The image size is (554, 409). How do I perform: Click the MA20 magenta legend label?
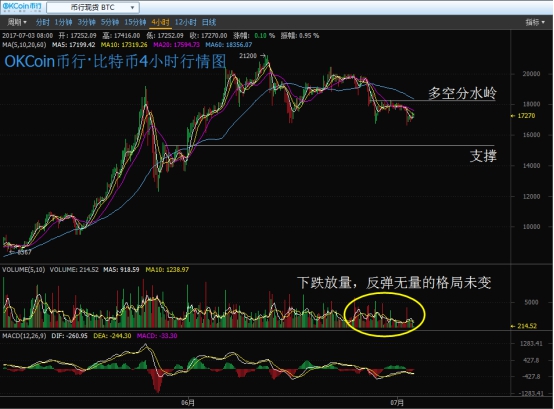pos(176,45)
